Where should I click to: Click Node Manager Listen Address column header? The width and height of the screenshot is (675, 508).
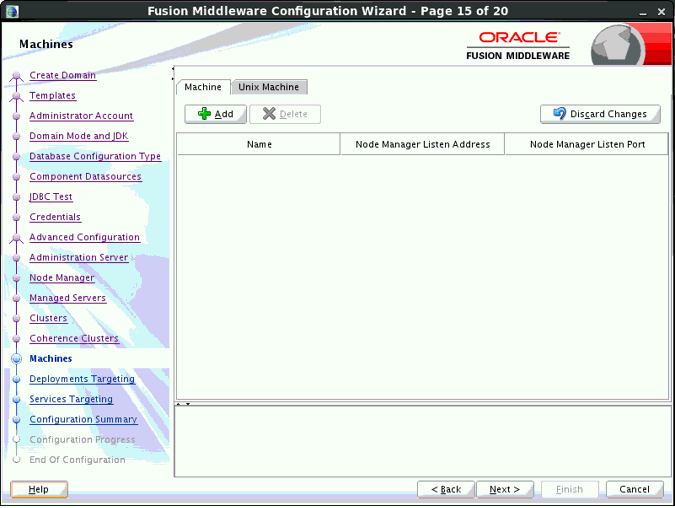pos(422,144)
